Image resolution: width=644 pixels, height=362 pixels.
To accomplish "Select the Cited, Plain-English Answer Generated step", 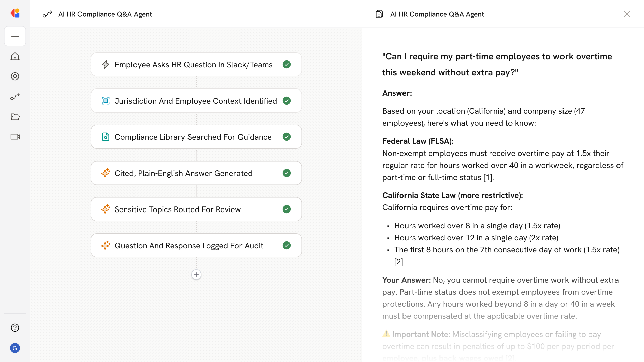I will click(183, 173).
